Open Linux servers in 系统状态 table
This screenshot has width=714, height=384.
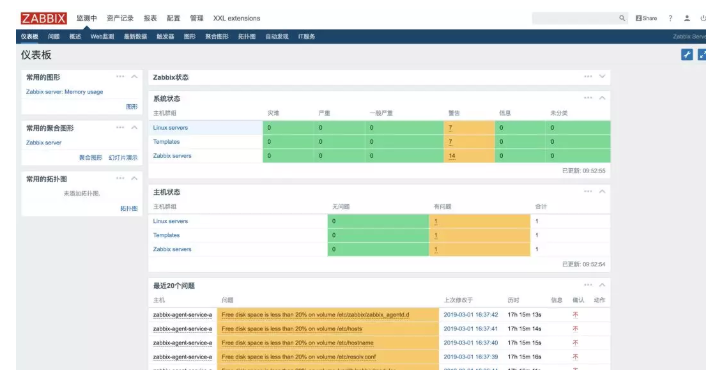pyautogui.click(x=170, y=128)
